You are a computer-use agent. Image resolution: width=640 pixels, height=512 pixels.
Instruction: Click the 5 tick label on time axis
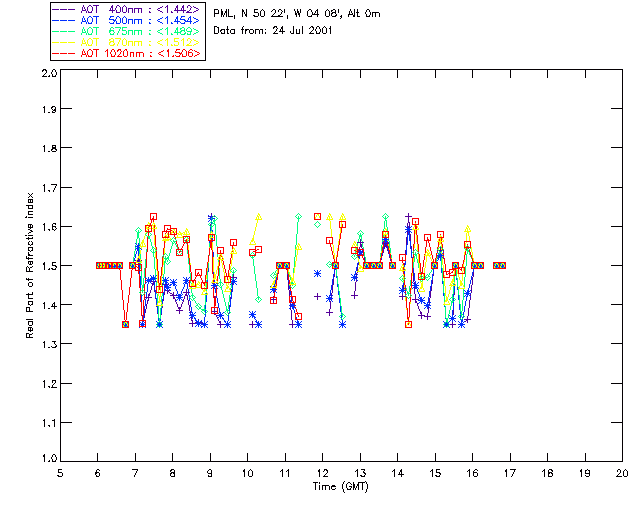(x=60, y=472)
